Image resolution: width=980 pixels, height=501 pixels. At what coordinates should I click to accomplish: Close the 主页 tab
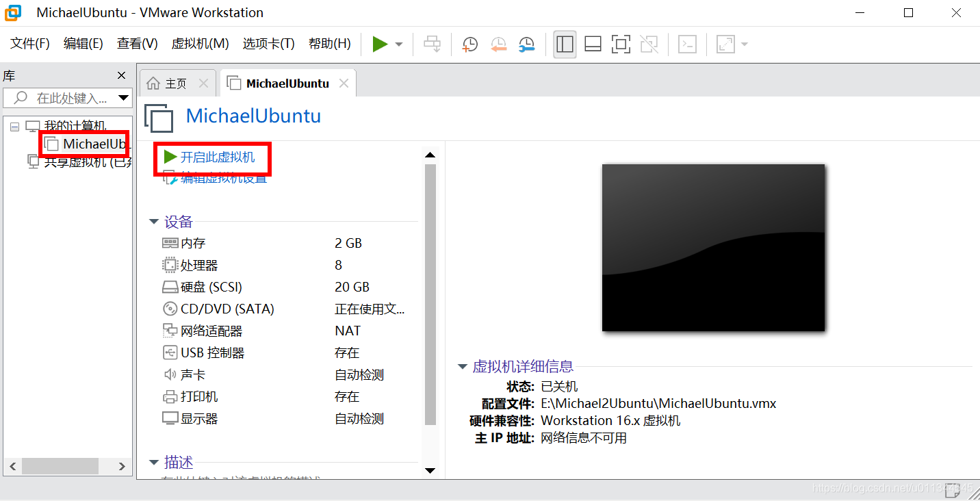point(203,83)
